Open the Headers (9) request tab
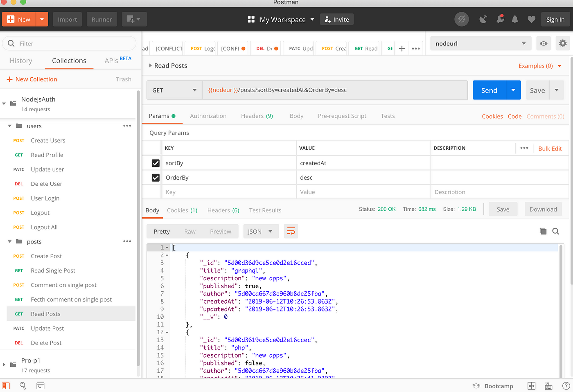573x392 pixels. pos(257,116)
